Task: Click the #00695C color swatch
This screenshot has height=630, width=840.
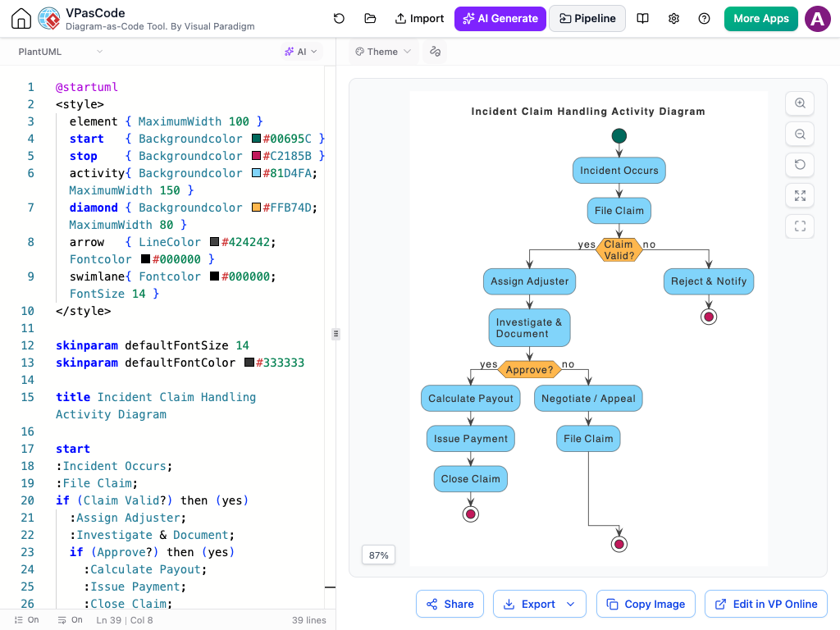Action: 256,138
